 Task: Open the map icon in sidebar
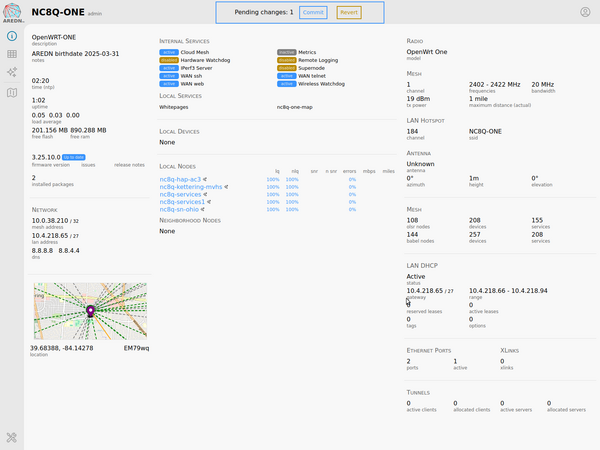pos(12,93)
